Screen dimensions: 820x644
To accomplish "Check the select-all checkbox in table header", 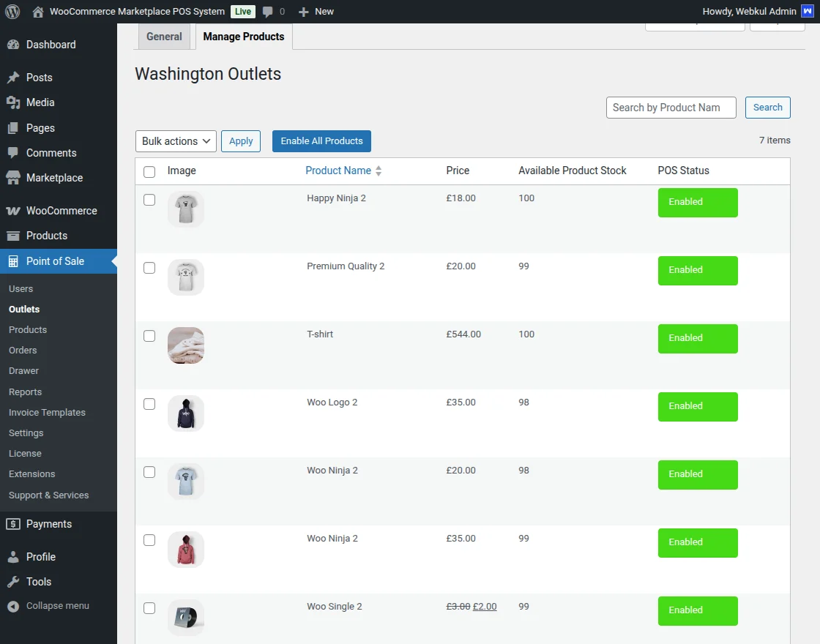I will click(x=149, y=172).
